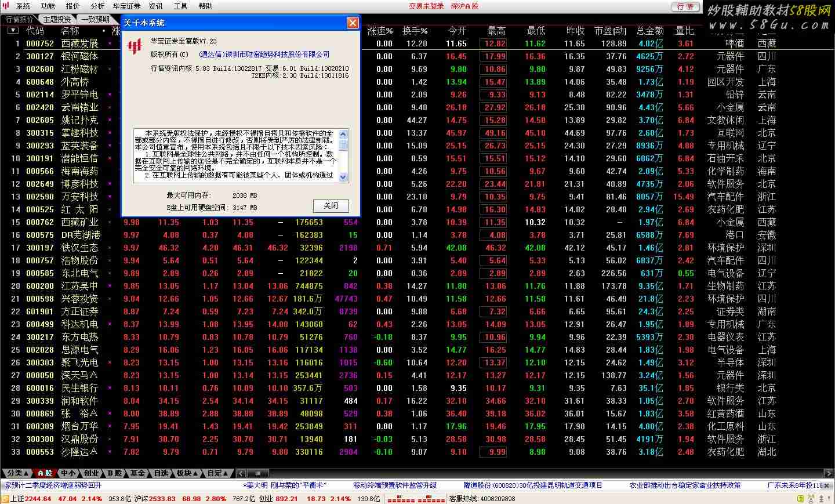
Task: Open the 华宝证券 menu
Action: 127,6
